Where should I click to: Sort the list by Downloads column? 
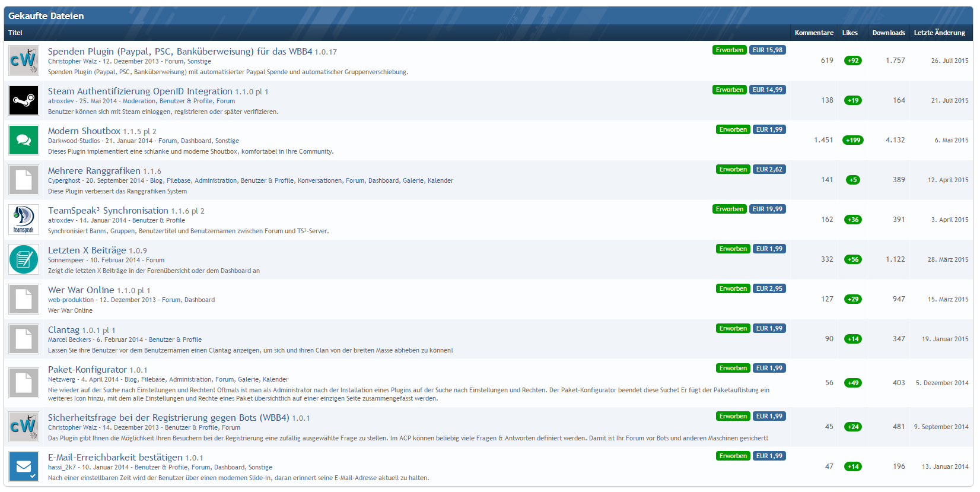(888, 33)
